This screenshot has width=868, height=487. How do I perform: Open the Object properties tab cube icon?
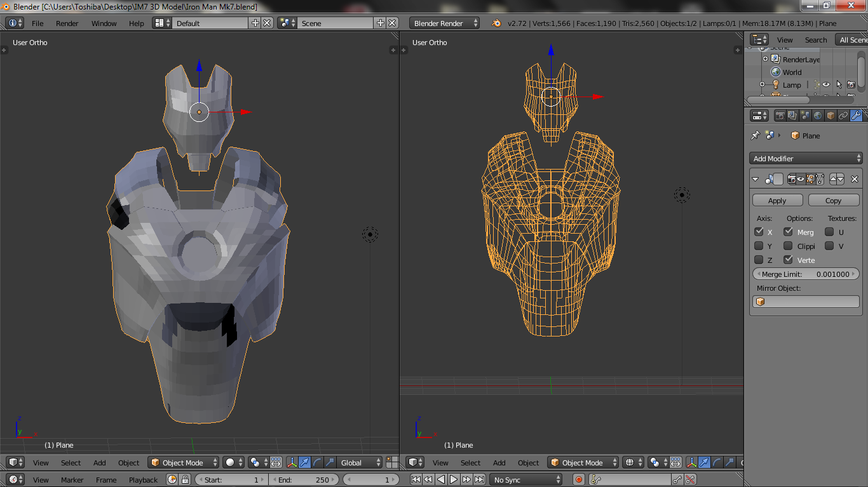tap(831, 116)
